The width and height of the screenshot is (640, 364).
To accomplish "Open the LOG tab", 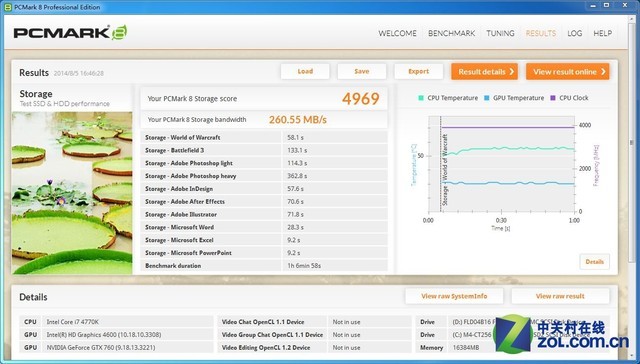I will 574,33.
